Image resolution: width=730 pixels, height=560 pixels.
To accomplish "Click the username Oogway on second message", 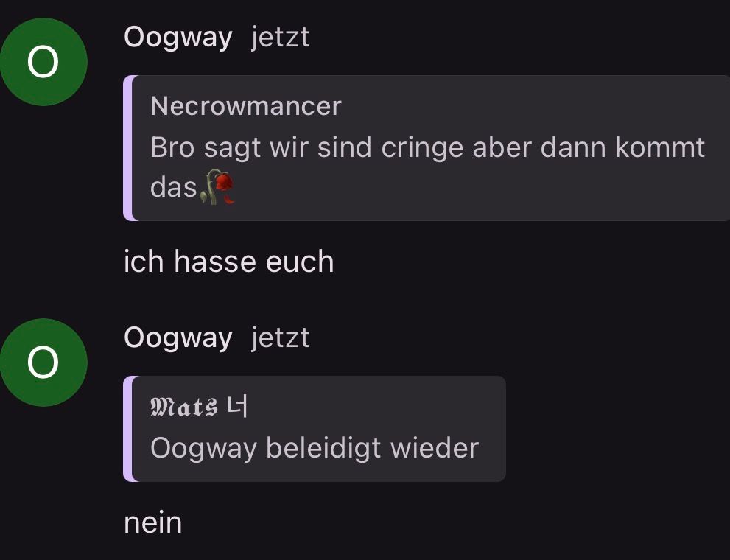I will point(178,337).
